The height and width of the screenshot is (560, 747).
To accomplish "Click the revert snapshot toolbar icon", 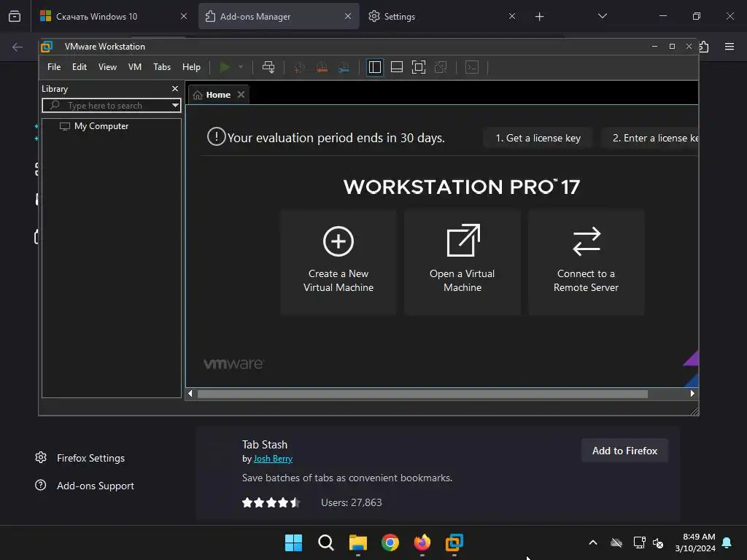I will coord(322,67).
